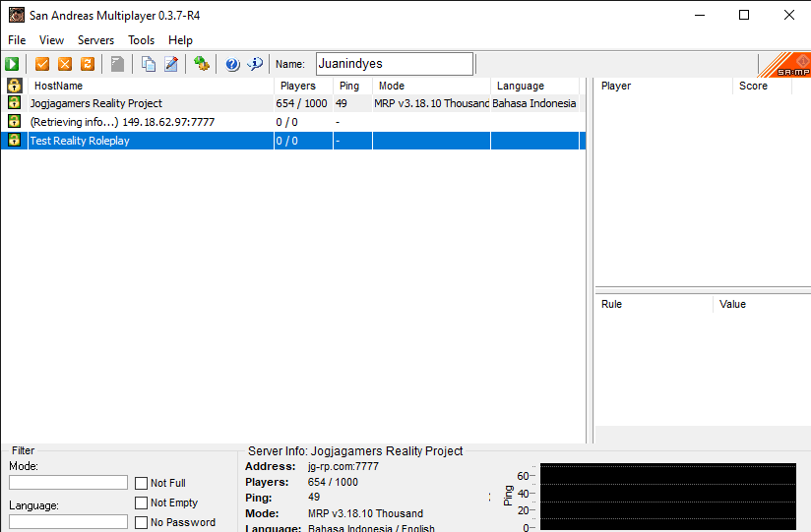The width and height of the screenshot is (811, 532).
Task: Click the orange Delete Server X icon
Action: (65, 64)
